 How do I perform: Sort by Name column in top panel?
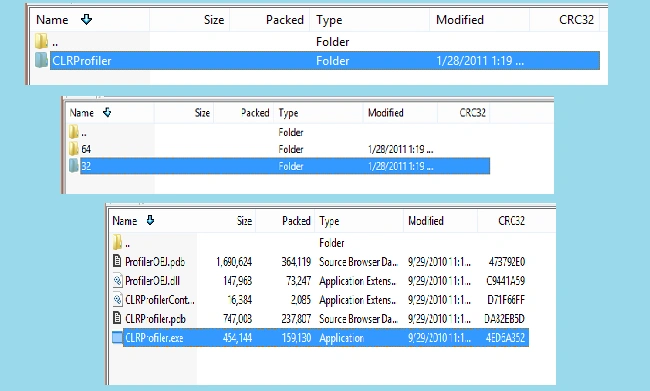52,20
